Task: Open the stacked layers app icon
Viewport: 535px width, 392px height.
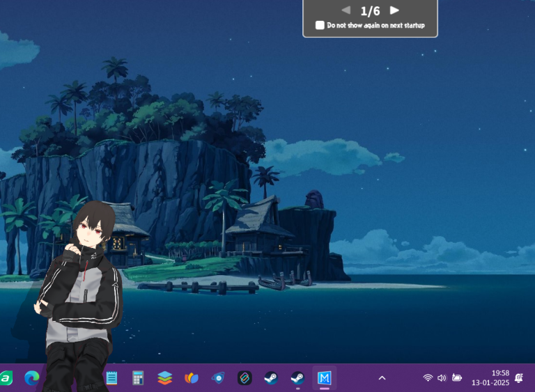Action: pyautogui.click(x=165, y=378)
